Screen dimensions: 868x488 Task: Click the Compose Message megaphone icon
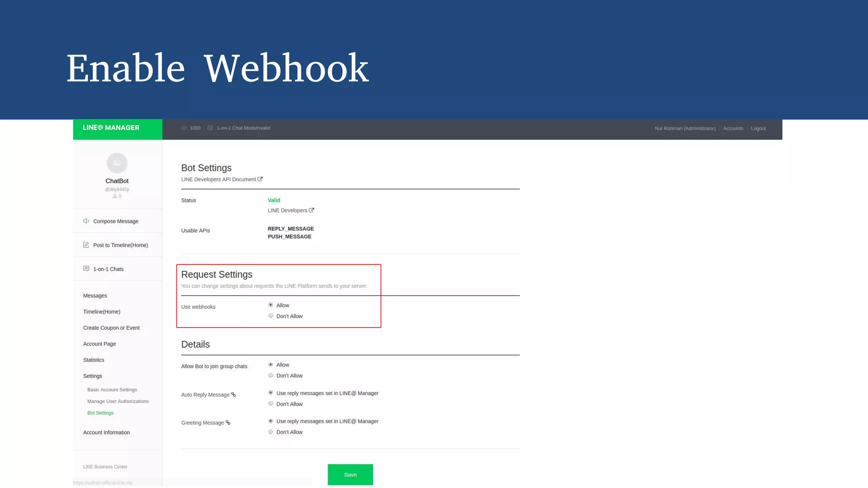pyautogui.click(x=86, y=221)
